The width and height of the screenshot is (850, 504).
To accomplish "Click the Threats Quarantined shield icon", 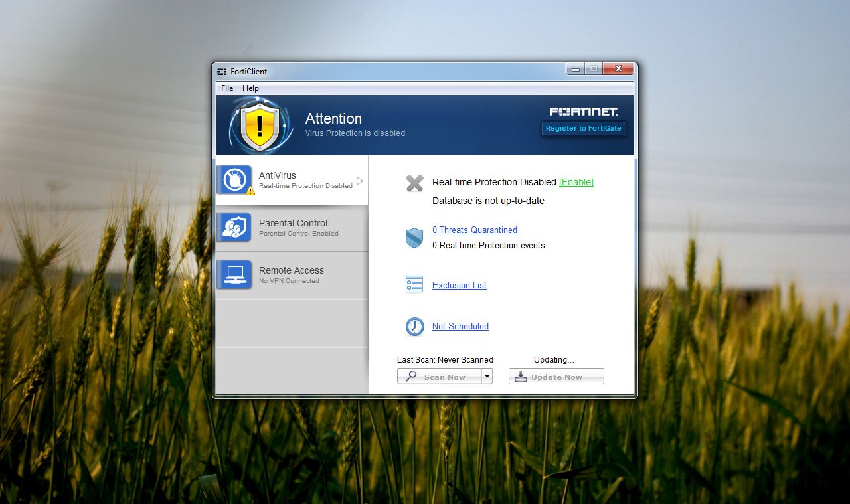I will pos(414,237).
